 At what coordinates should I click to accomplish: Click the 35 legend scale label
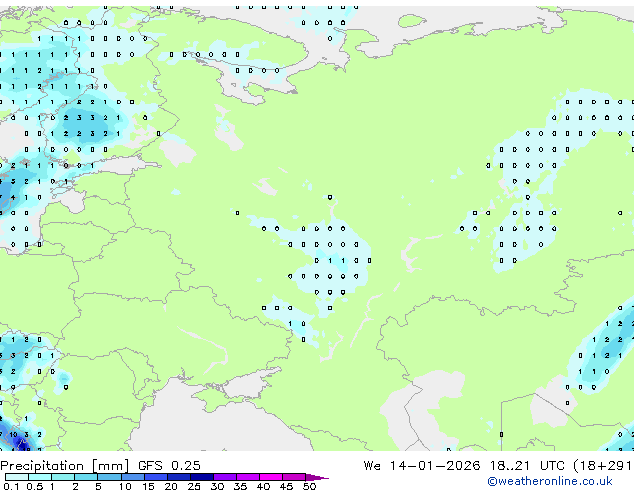(240, 486)
